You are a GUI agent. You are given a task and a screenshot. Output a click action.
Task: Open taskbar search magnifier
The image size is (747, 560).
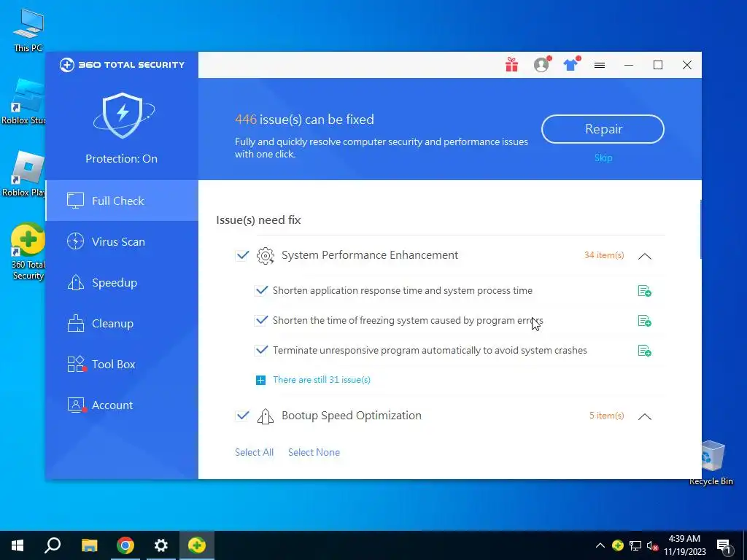tap(53, 545)
